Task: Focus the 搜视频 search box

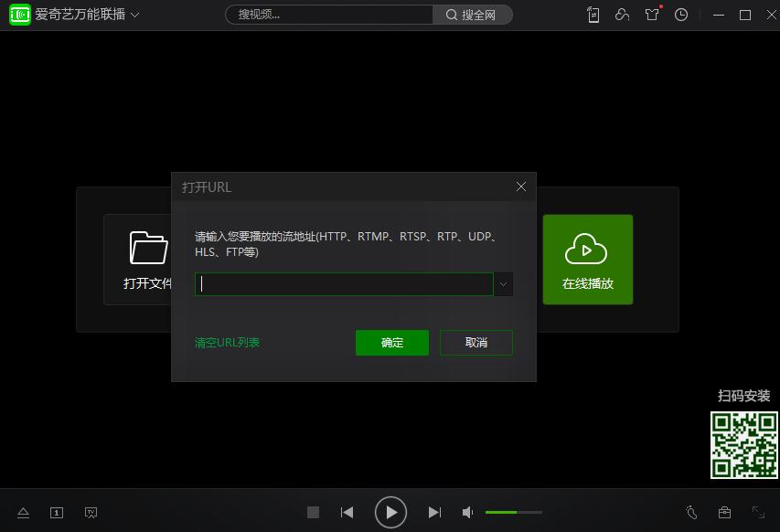Action: pyautogui.click(x=329, y=15)
